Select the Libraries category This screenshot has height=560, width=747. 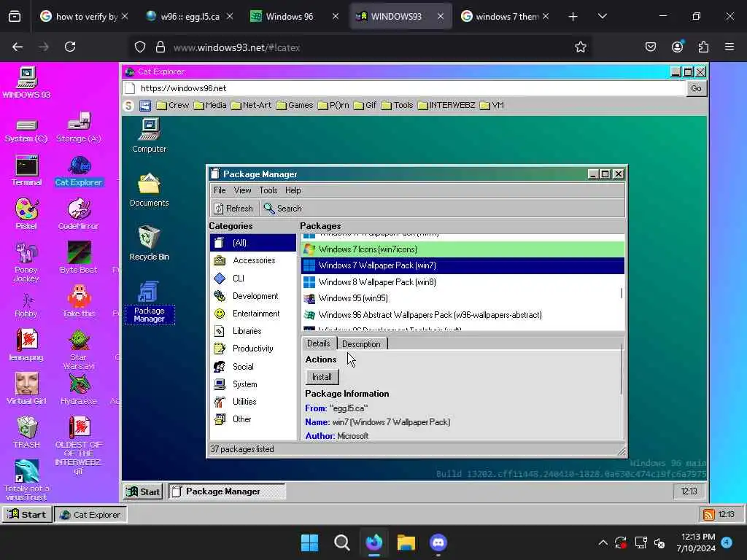click(x=253, y=331)
